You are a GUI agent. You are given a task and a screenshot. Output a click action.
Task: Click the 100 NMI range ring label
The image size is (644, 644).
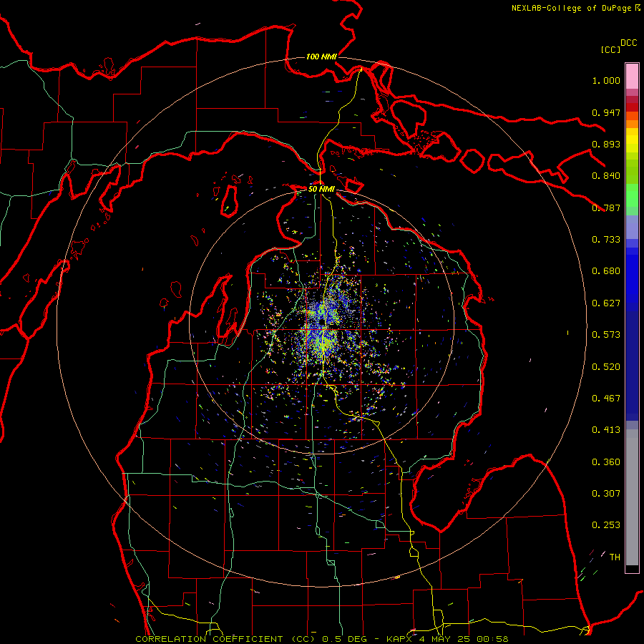pos(321,57)
